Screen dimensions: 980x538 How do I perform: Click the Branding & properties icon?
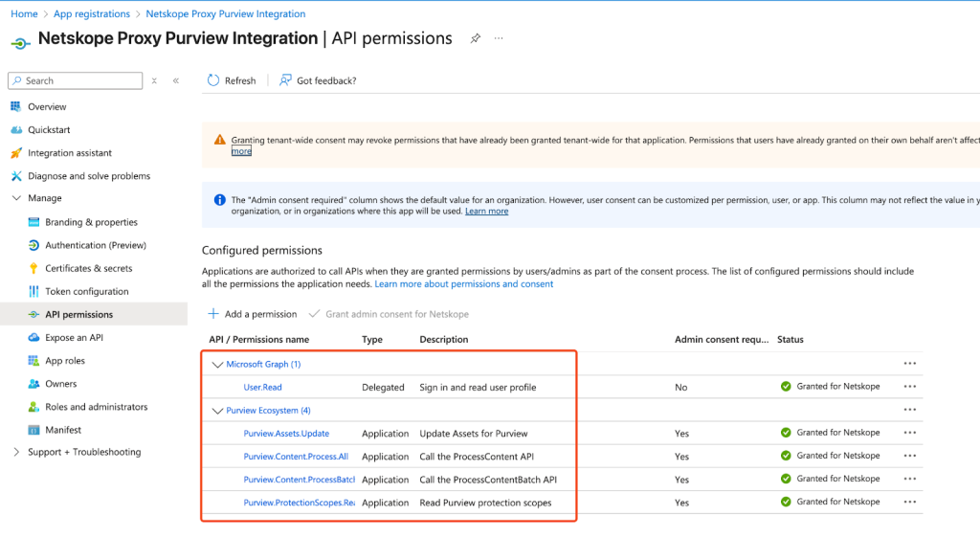(x=33, y=222)
